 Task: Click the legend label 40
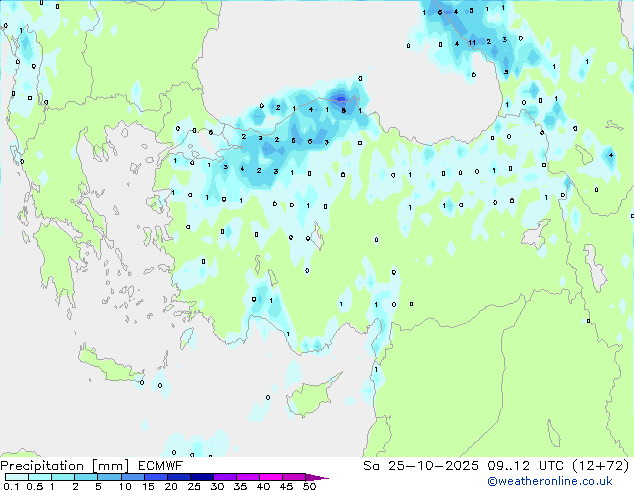(x=263, y=486)
